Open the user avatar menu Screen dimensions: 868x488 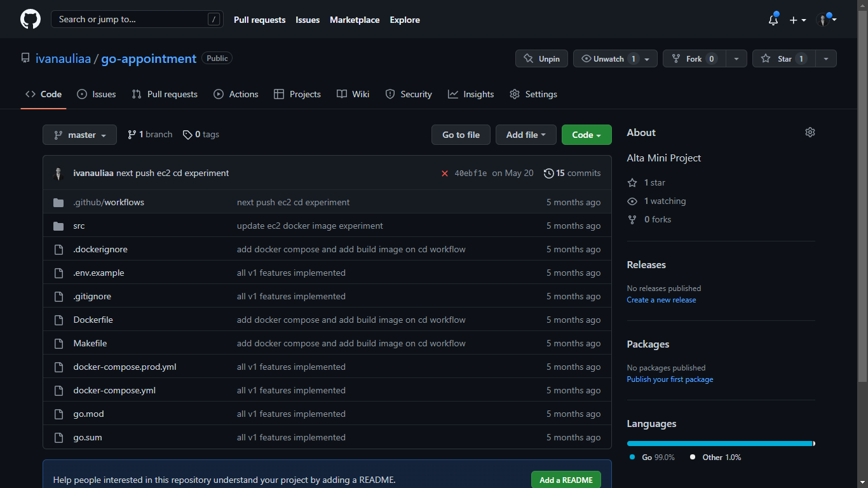tap(826, 20)
